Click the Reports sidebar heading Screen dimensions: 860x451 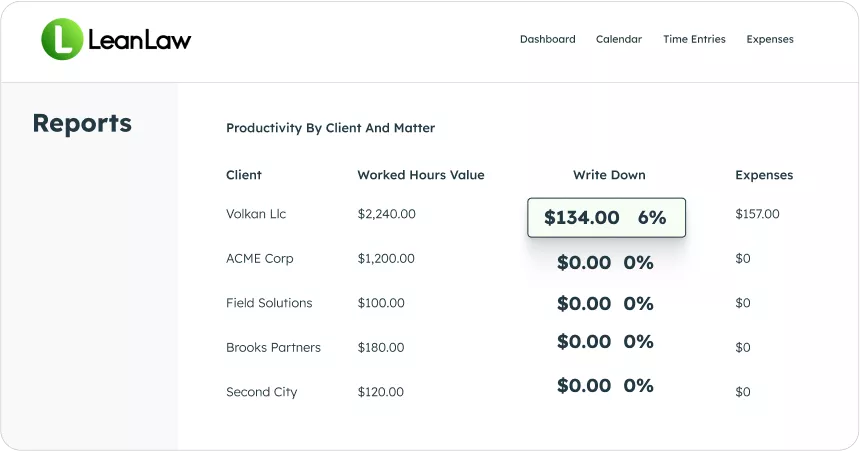tap(82, 123)
